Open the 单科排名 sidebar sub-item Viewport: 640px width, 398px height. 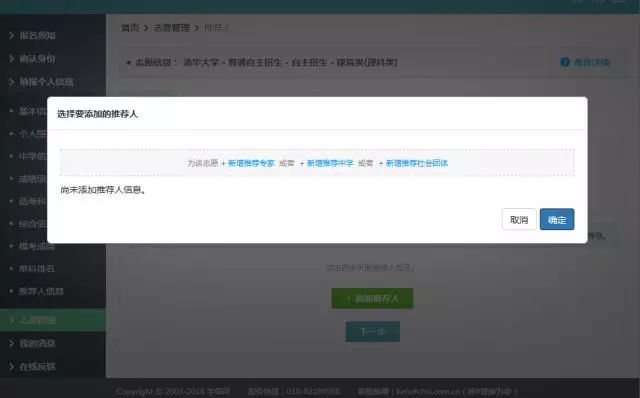(x=37, y=269)
